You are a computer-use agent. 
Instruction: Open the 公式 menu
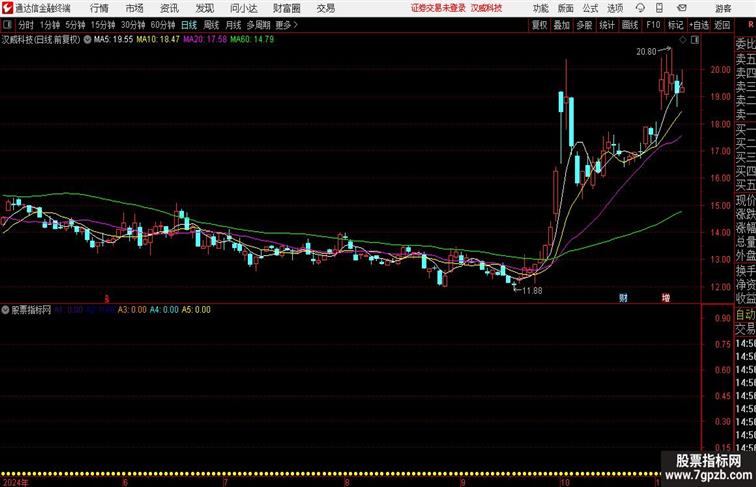(590, 8)
